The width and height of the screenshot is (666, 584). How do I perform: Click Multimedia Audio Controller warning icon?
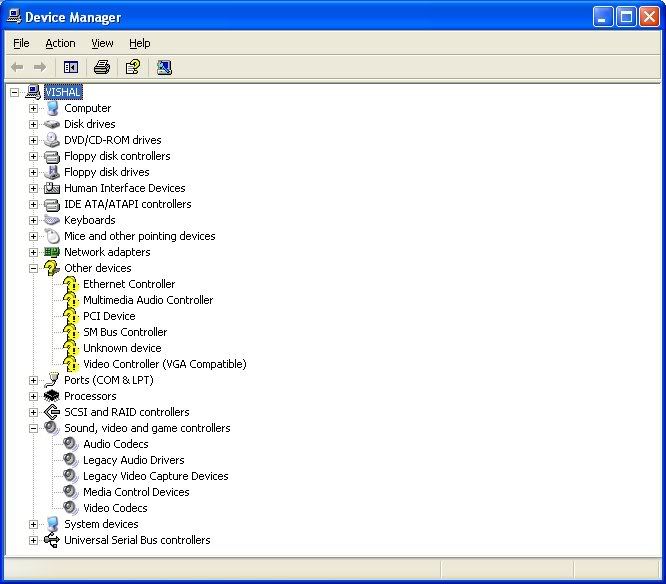tap(71, 300)
